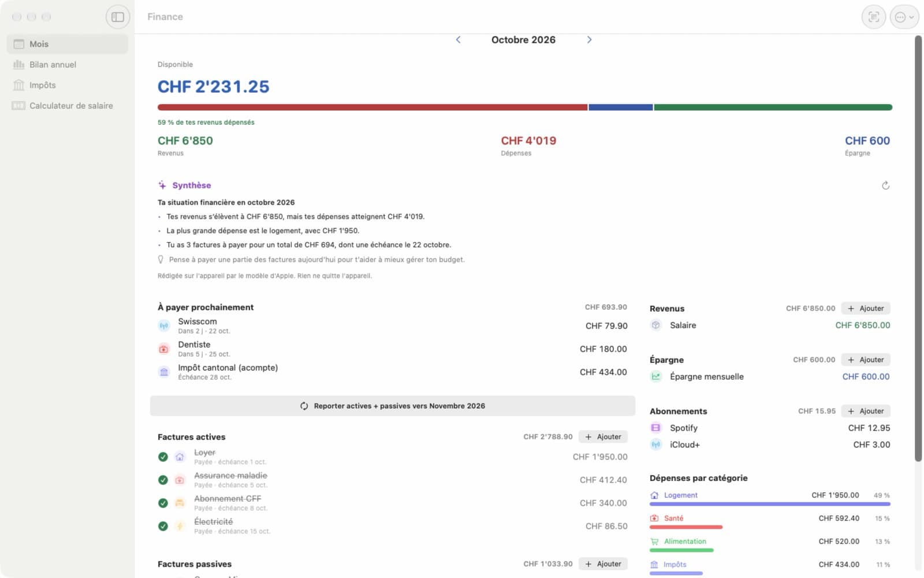Viewport: 924px width, 578px height.
Task: Click the Impôt cantonal bank icon
Action: (164, 372)
